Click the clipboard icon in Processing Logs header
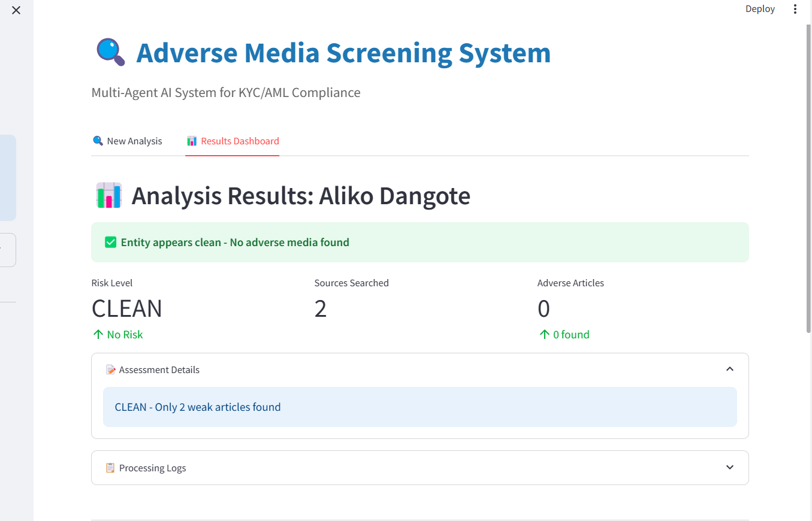Image resolution: width=812 pixels, height=521 pixels. coord(110,468)
